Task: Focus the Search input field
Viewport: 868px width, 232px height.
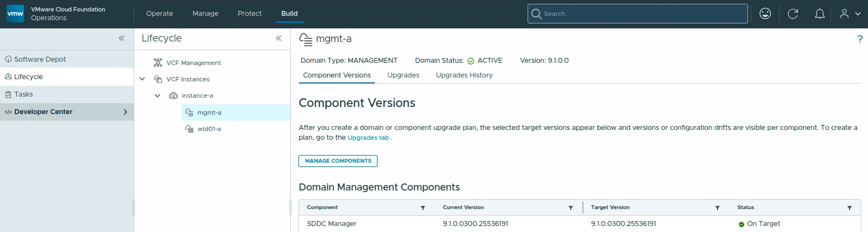Action: click(x=637, y=14)
